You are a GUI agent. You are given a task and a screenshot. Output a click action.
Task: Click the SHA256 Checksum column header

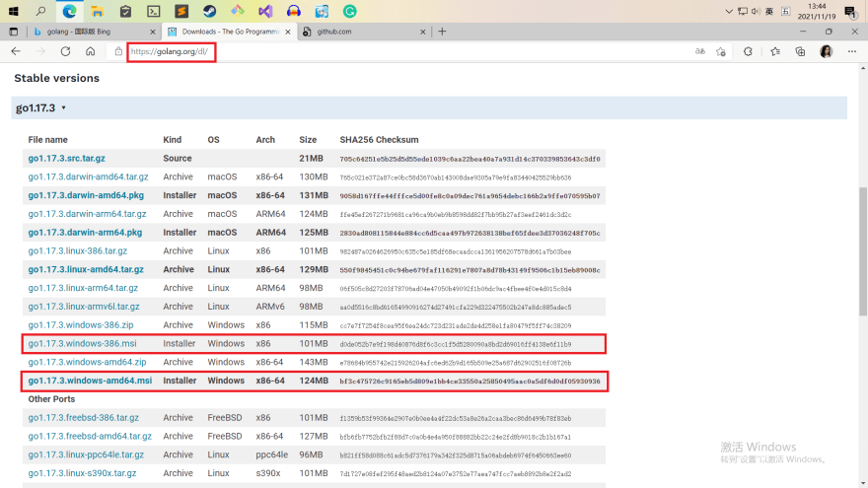click(x=379, y=140)
